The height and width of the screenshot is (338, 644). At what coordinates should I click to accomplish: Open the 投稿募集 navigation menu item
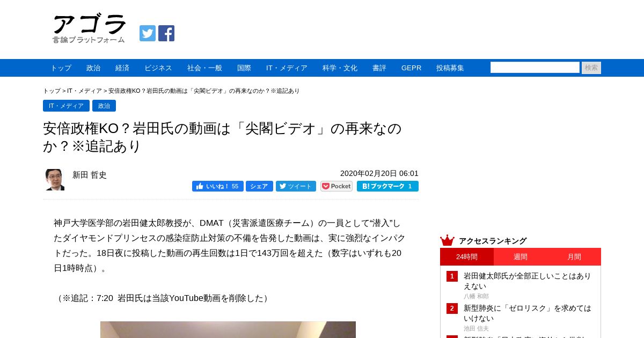[450, 68]
